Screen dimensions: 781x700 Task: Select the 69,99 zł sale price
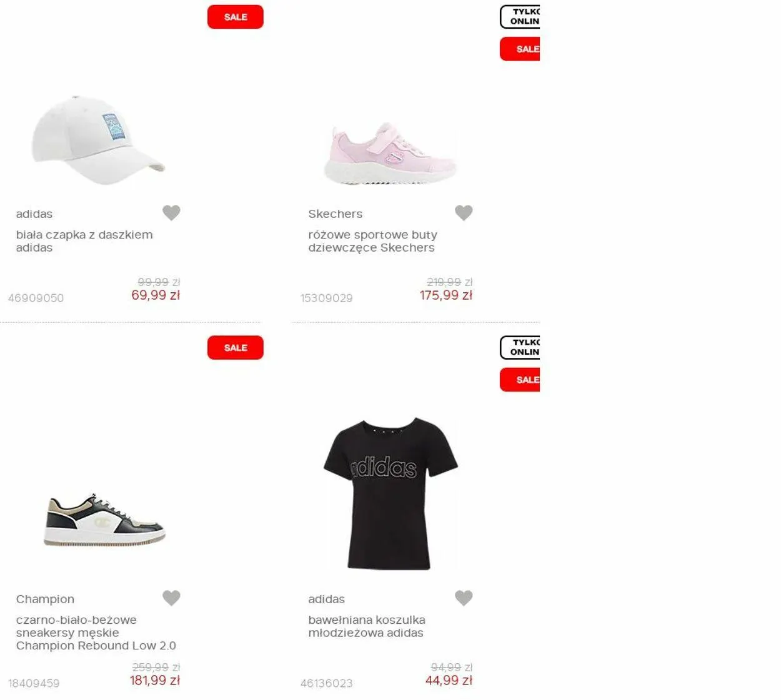tap(156, 295)
